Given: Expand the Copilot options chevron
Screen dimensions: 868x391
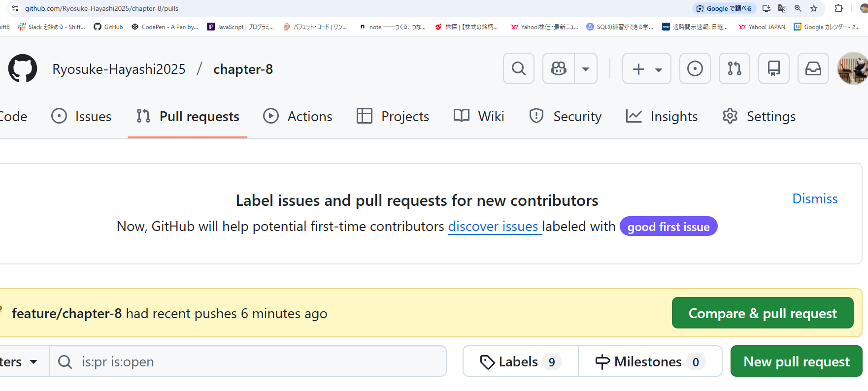Looking at the screenshot, I should (x=586, y=68).
